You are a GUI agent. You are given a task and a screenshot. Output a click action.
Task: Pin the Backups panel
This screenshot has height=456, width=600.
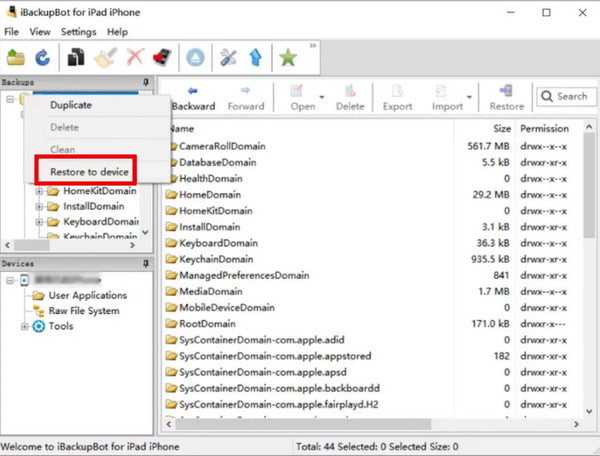[146, 82]
